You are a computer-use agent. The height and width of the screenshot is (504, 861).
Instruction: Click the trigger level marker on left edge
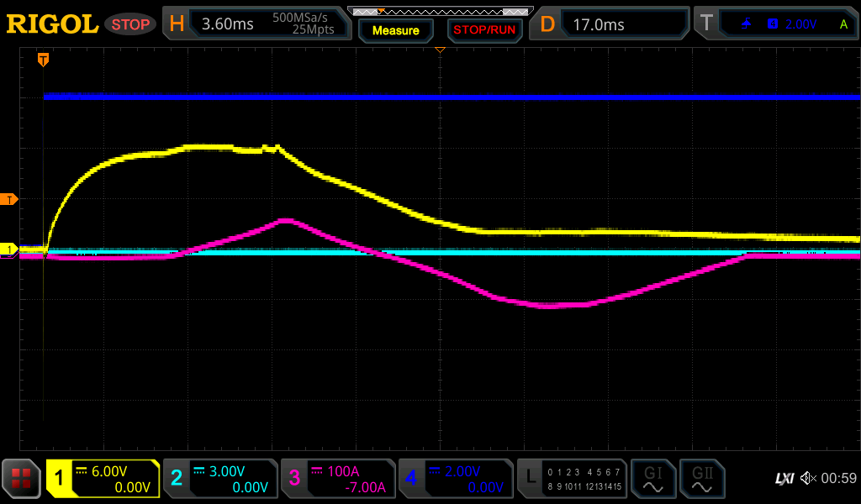pyautogui.click(x=9, y=199)
